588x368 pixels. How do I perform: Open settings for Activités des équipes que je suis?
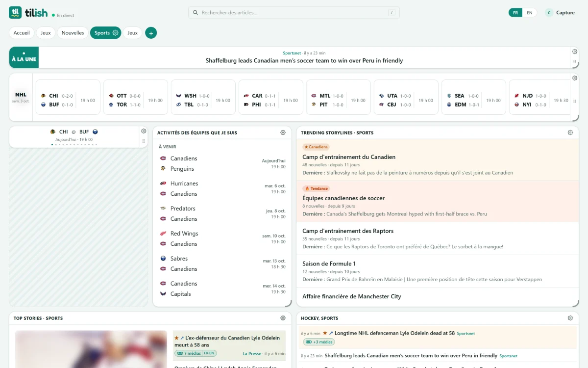[x=283, y=132]
